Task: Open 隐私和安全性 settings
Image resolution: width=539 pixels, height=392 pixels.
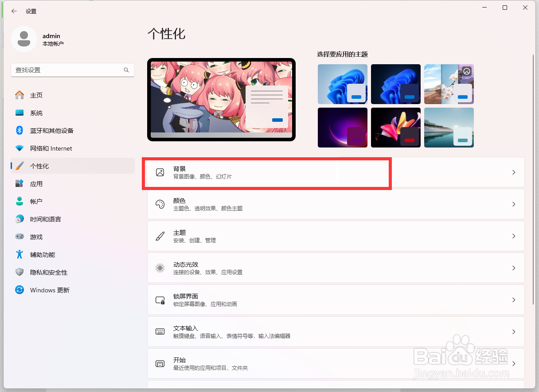Action: [x=73, y=272]
